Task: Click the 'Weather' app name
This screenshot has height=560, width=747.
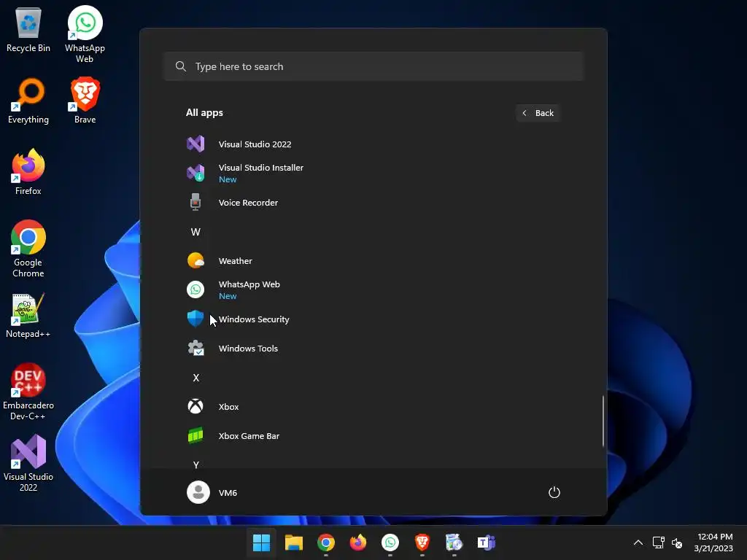Action: click(x=236, y=261)
